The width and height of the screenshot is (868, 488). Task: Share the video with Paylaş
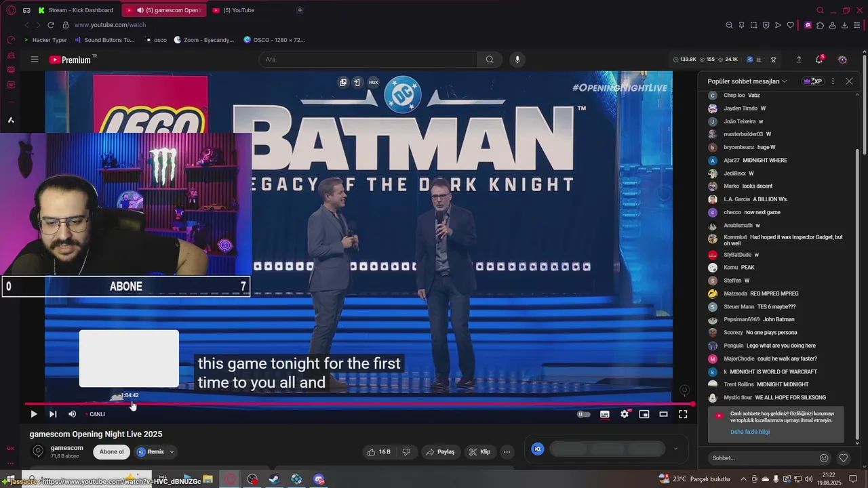click(440, 452)
